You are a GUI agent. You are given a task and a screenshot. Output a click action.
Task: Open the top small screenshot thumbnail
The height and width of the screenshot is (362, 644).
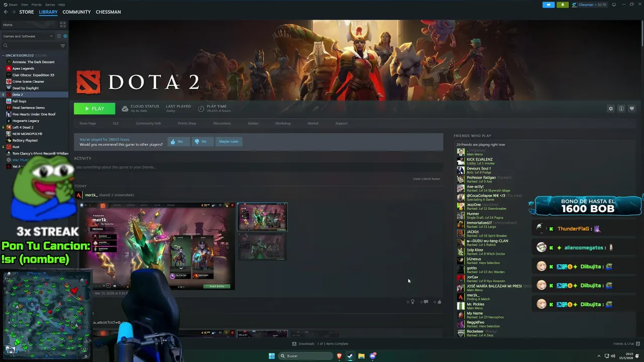click(262, 217)
